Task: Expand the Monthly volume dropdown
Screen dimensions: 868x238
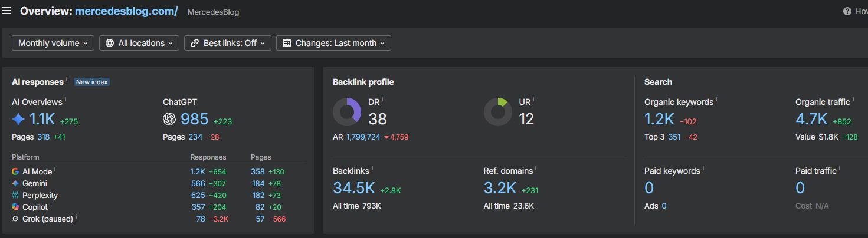Action: pyautogui.click(x=53, y=43)
